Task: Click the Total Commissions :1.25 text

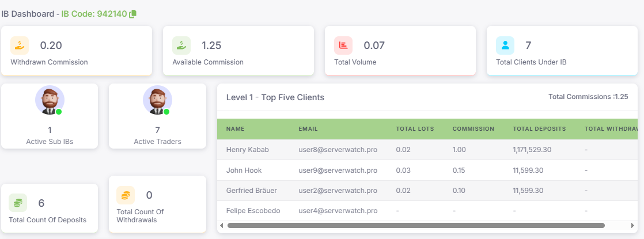Action: click(588, 97)
